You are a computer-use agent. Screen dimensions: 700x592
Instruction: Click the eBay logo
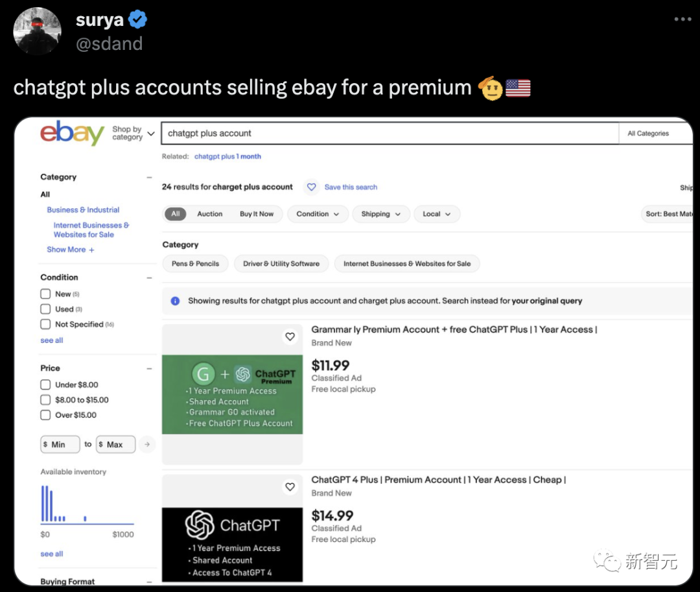pyautogui.click(x=72, y=133)
